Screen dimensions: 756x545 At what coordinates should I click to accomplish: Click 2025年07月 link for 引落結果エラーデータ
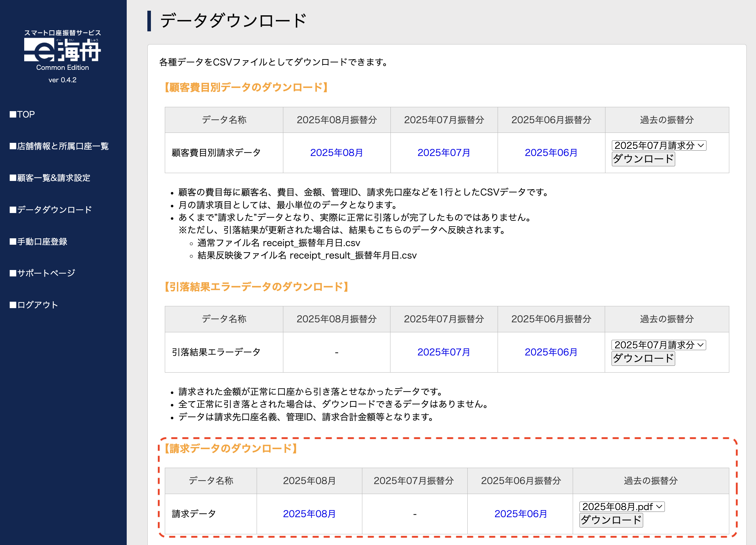(443, 352)
